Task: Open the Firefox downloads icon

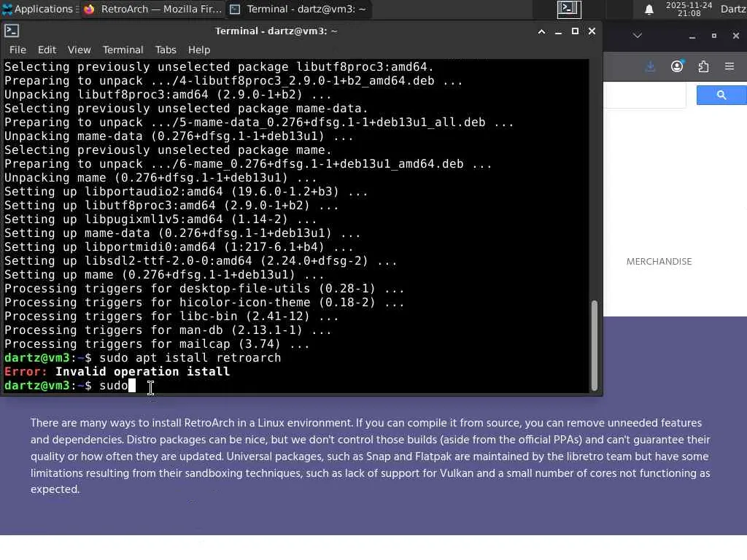Action: coord(650,66)
